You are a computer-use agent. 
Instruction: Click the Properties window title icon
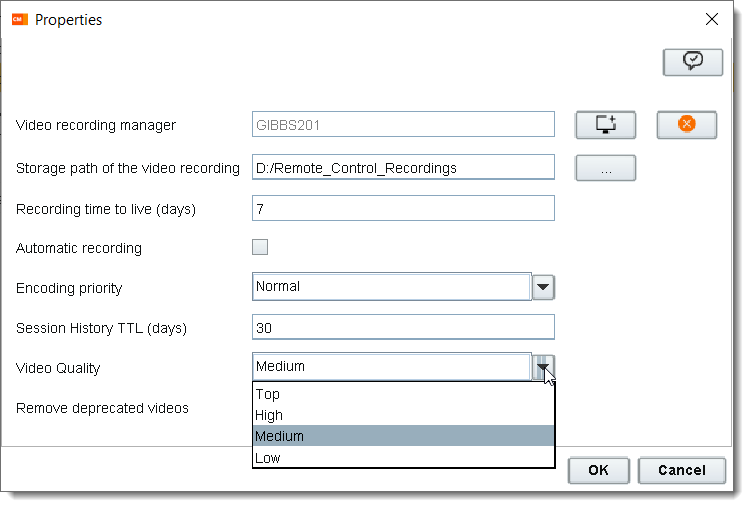click(x=19, y=19)
